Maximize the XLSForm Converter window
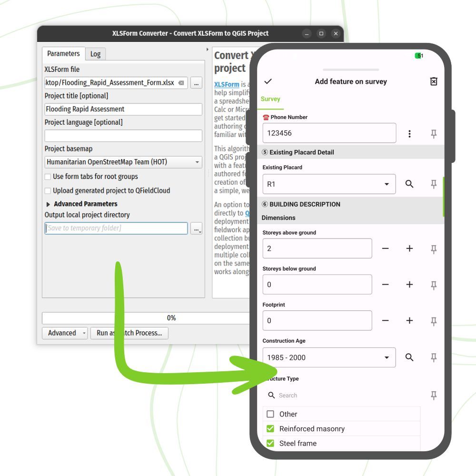Image resolution: width=476 pixels, height=476 pixels. (x=321, y=33)
